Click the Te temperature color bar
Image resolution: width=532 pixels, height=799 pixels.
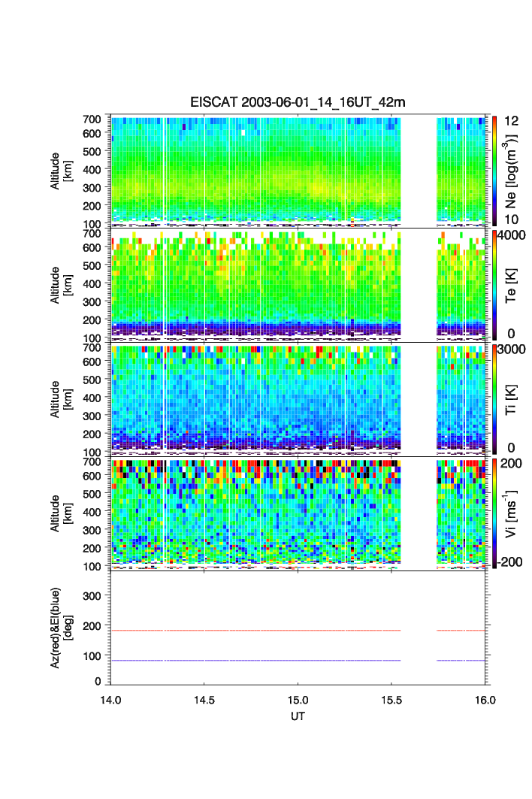tap(494, 285)
